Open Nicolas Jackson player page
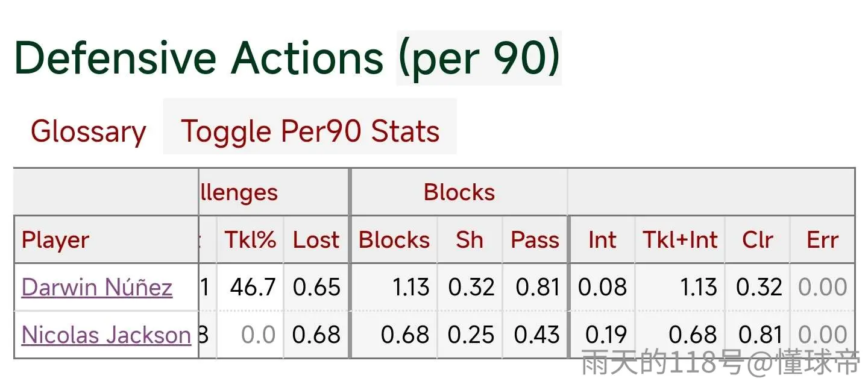 pos(107,335)
